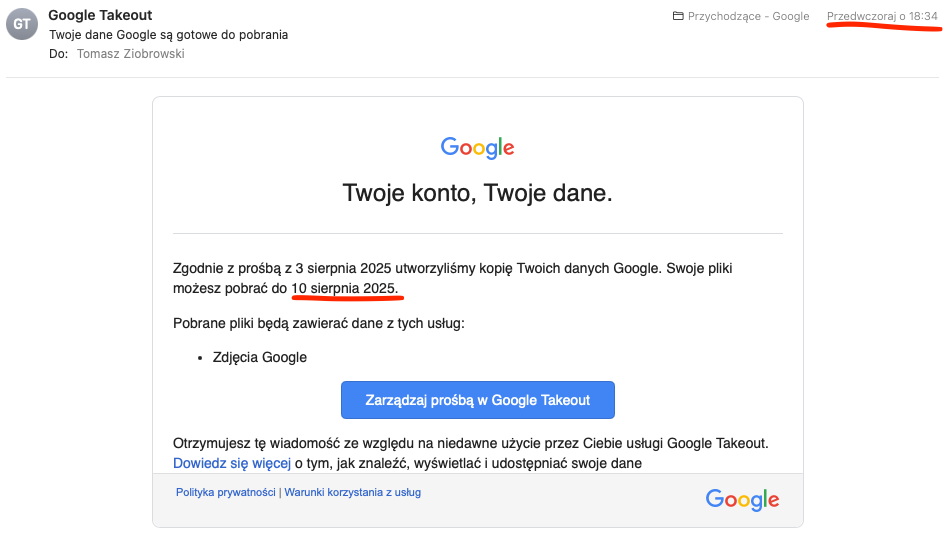Click the Zdjęcia Google list item
The width and height of the screenshot is (946, 552).
click(259, 357)
